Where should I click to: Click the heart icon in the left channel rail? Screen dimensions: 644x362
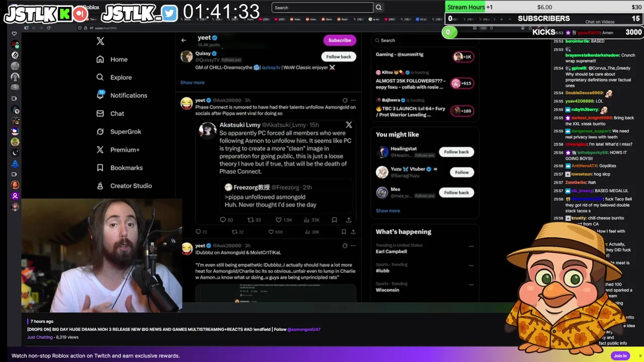(x=14, y=34)
